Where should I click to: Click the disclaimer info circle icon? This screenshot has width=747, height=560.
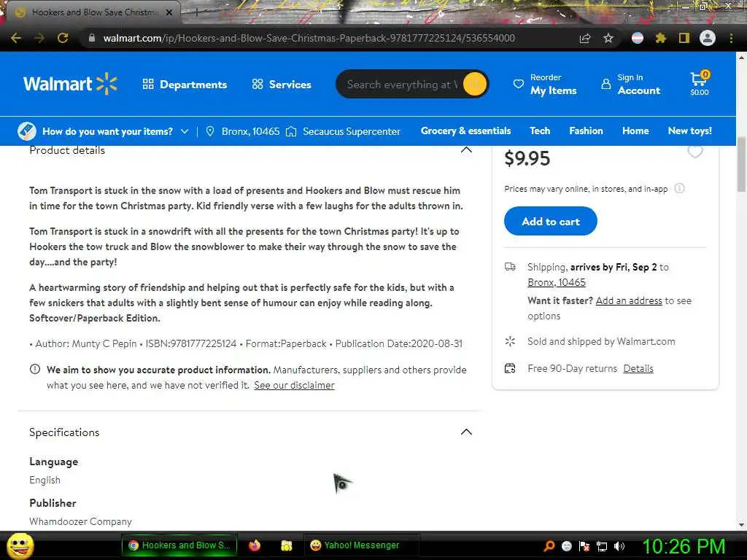35,369
